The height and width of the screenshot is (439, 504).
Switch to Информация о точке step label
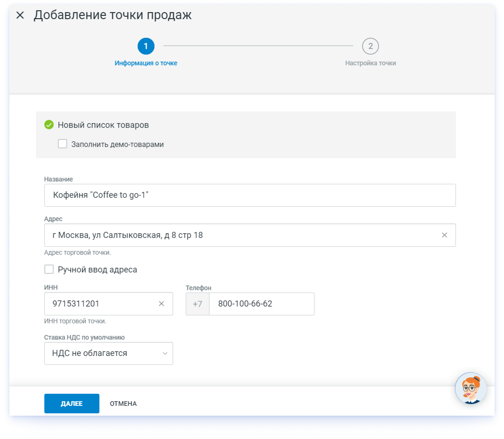point(146,63)
